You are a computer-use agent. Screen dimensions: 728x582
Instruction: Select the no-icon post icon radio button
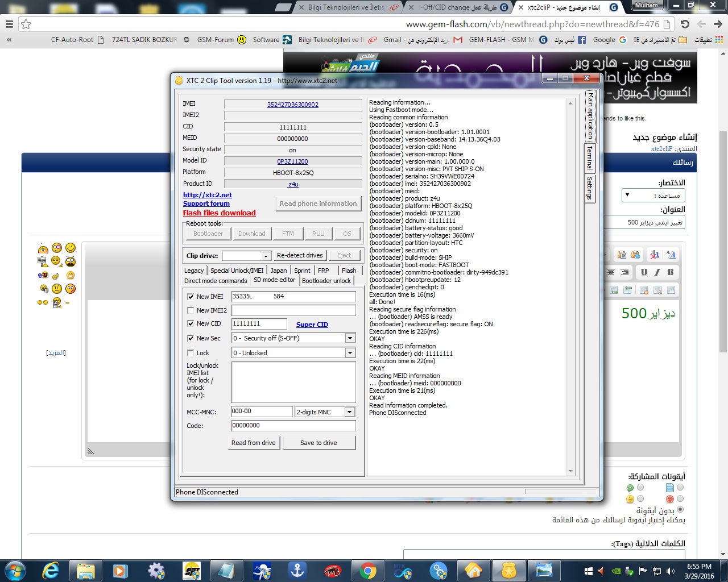pyautogui.click(x=680, y=510)
